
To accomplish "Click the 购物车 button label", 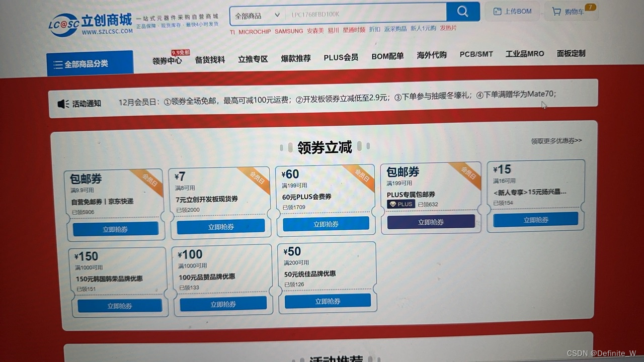I will pyautogui.click(x=575, y=12).
